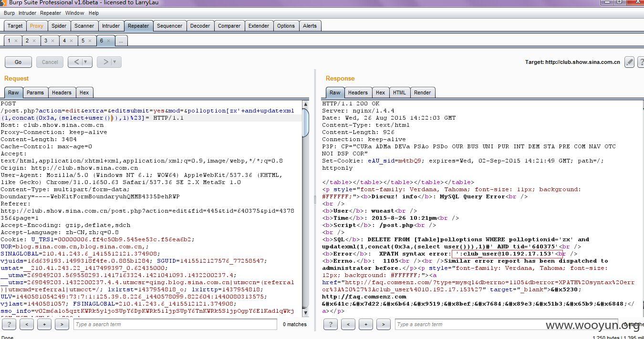The width and height of the screenshot is (644, 339).
Task: Open the Burp menu
Action: coord(9,13)
